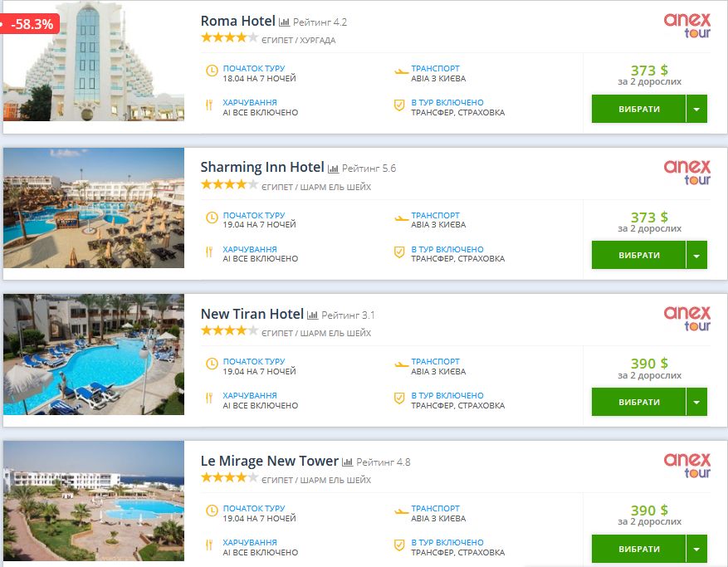Click the clock icon in Roma Hotel card
Screen dimensions: 728x567
[211, 72]
